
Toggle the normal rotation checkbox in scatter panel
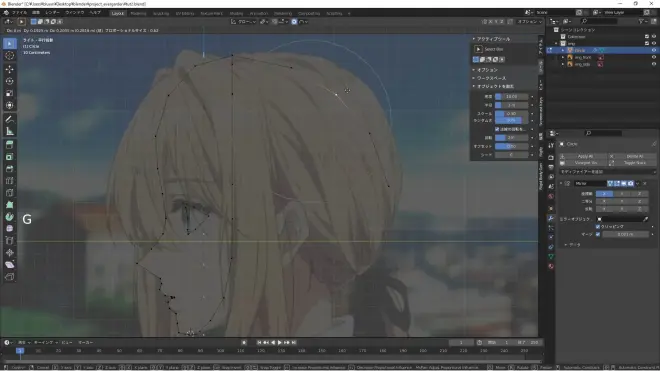tap(497, 129)
